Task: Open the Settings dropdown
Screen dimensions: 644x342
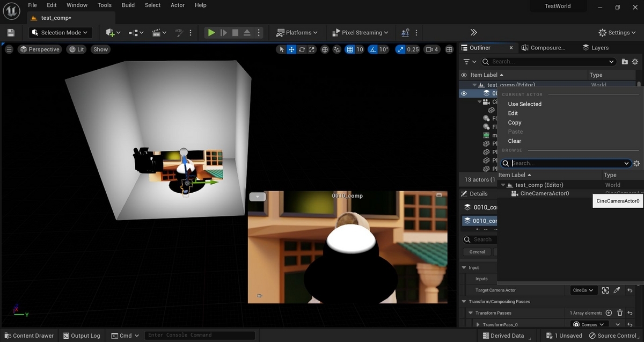Action: [618, 33]
